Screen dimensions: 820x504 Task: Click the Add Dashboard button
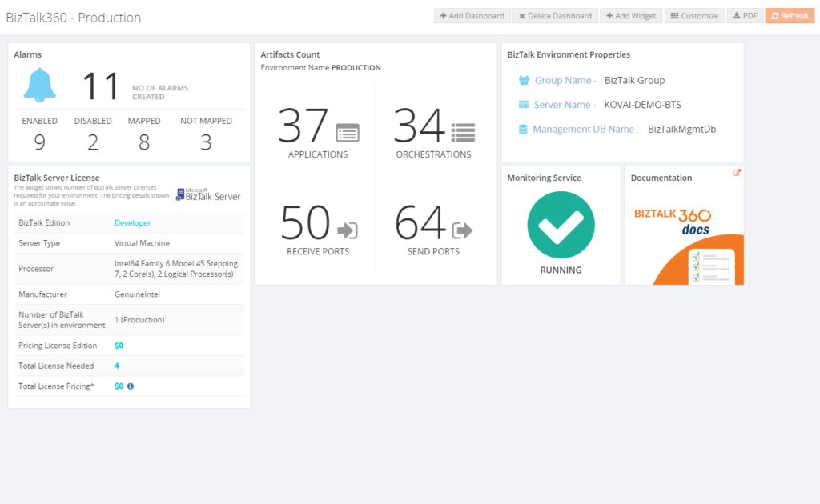coord(472,16)
